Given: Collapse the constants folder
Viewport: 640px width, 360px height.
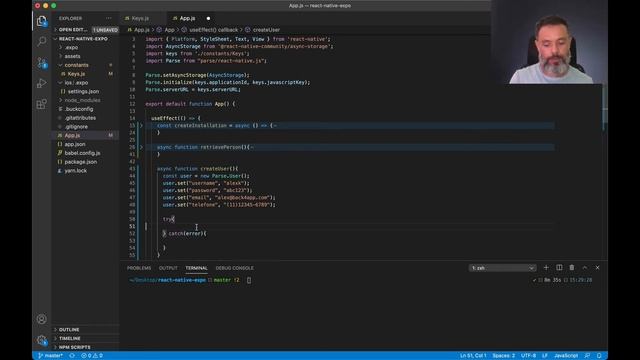Looking at the screenshot, I should point(76,65).
